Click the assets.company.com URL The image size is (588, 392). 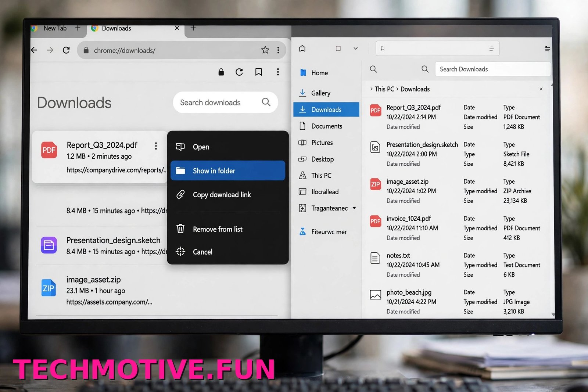[109, 302]
